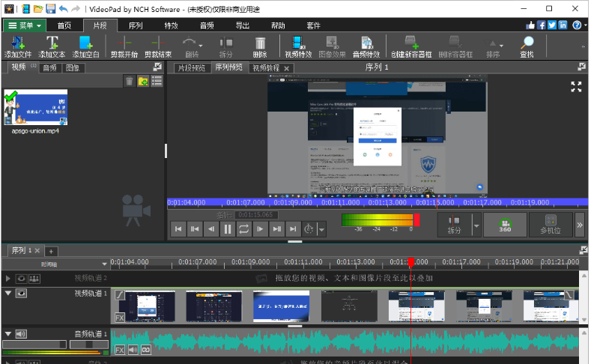Mute the 音频轨道 1 speaker toggle

pyautogui.click(x=21, y=334)
